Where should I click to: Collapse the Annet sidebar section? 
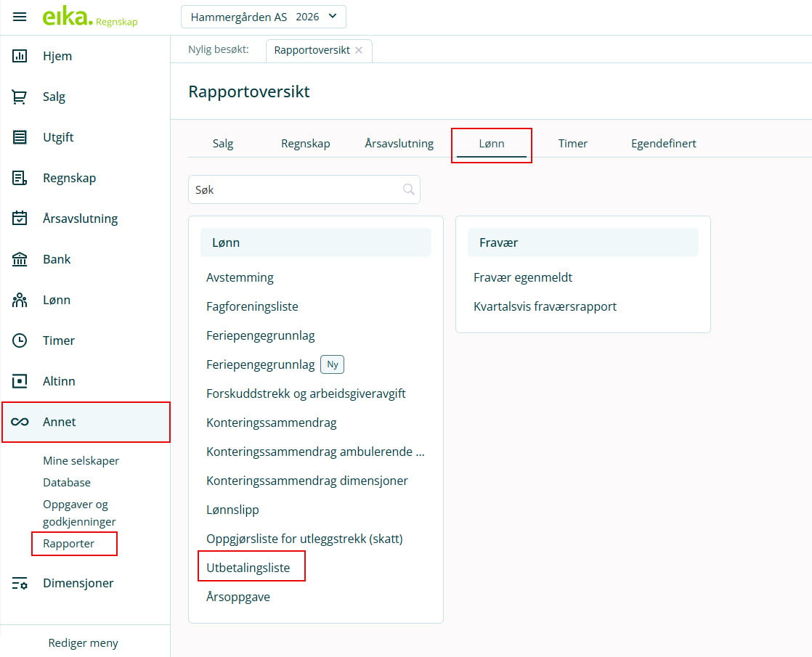tap(86, 422)
